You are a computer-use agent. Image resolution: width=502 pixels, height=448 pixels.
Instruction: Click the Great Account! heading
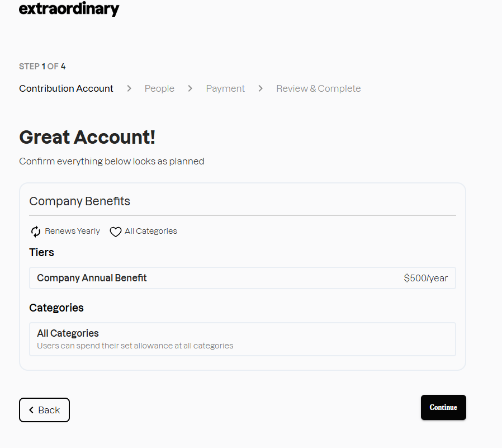tap(87, 137)
